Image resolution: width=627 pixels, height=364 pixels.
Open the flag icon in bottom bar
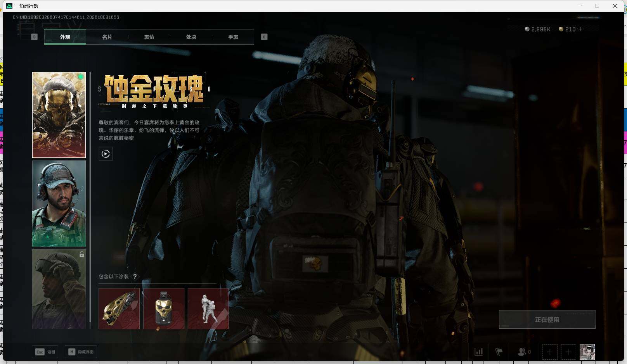(499, 352)
